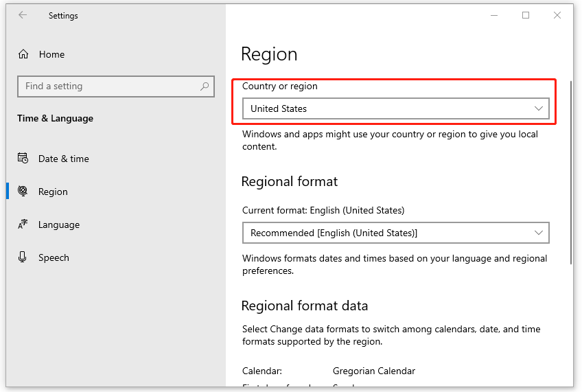The width and height of the screenshot is (582, 392).
Task: Click the Language character icon
Action: [x=23, y=224]
